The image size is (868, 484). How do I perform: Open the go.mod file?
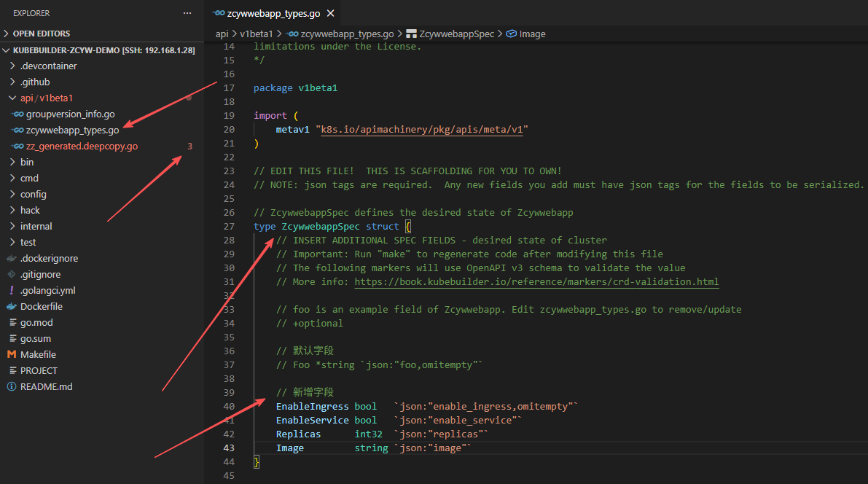[x=36, y=323]
